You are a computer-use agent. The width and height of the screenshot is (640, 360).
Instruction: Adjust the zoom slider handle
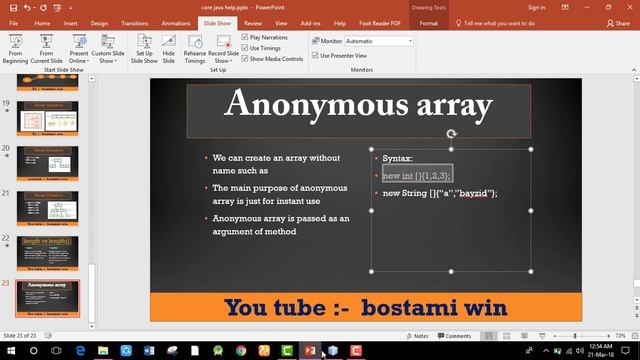pyautogui.click(x=575, y=336)
